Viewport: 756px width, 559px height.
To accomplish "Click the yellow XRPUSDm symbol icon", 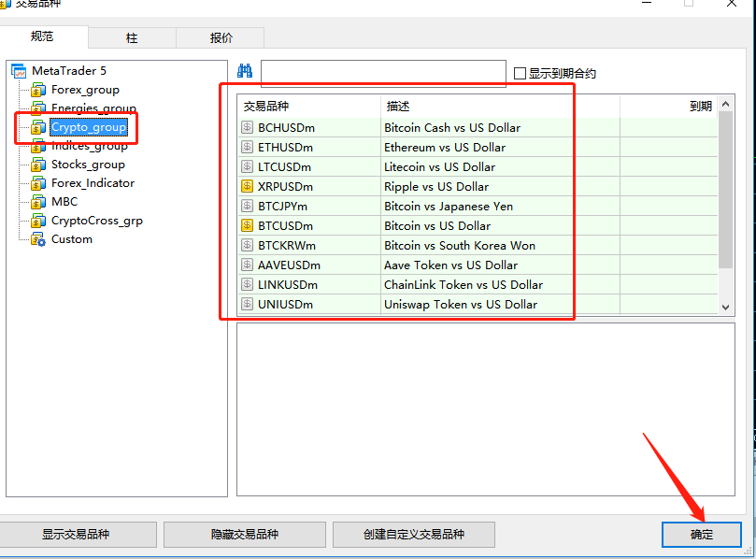I will (248, 186).
